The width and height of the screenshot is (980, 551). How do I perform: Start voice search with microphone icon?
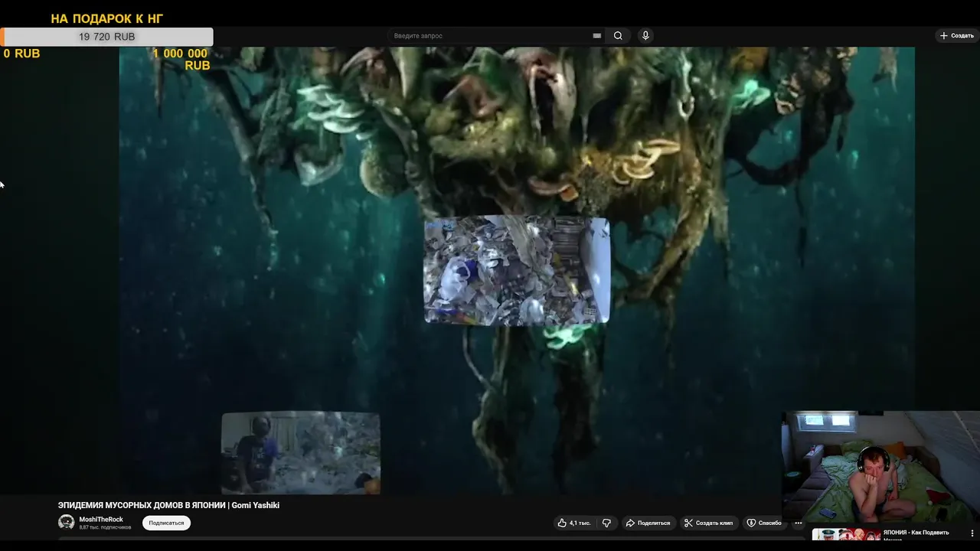[645, 36]
